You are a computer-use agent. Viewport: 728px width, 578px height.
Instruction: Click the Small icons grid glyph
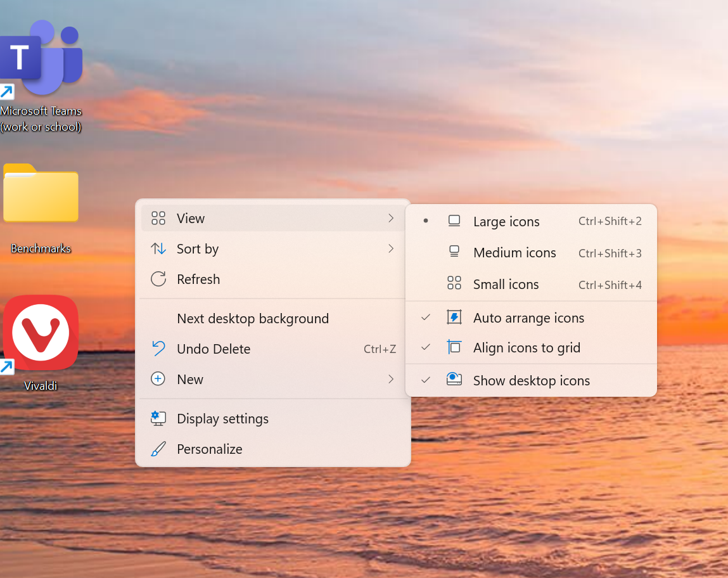pos(454,283)
